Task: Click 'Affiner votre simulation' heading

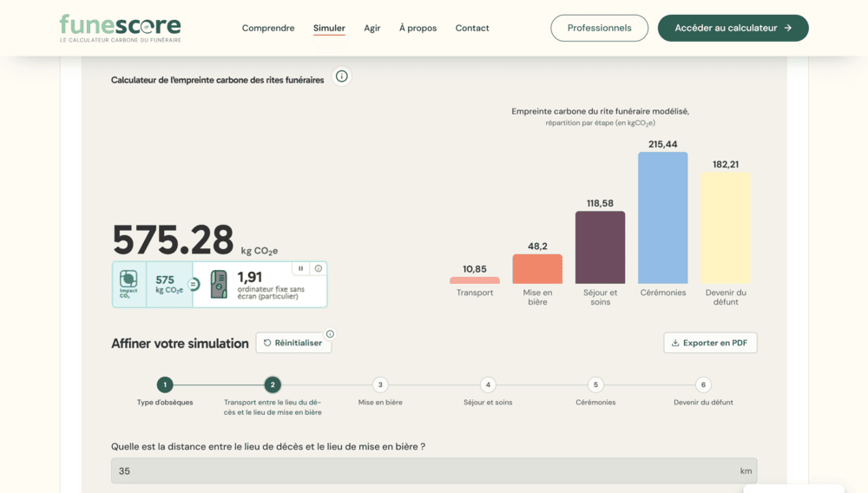Action: tap(180, 344)
